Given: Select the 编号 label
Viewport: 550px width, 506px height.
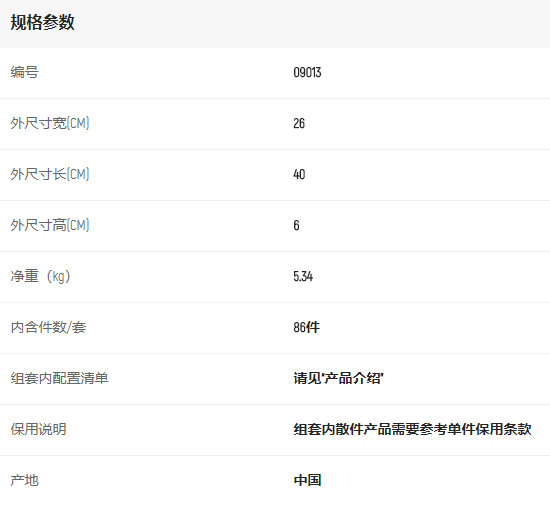Looking at the screenshot, I should click(x=25, y=72).
